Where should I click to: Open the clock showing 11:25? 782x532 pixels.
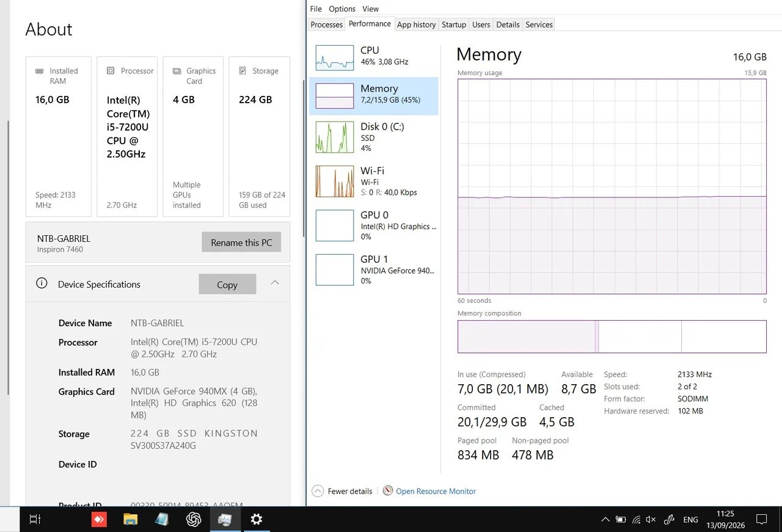click(726, 520)
